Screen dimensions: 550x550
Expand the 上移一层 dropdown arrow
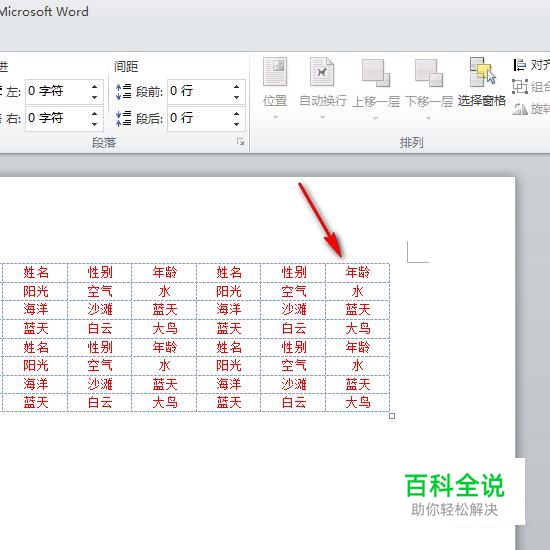(375, 118)
